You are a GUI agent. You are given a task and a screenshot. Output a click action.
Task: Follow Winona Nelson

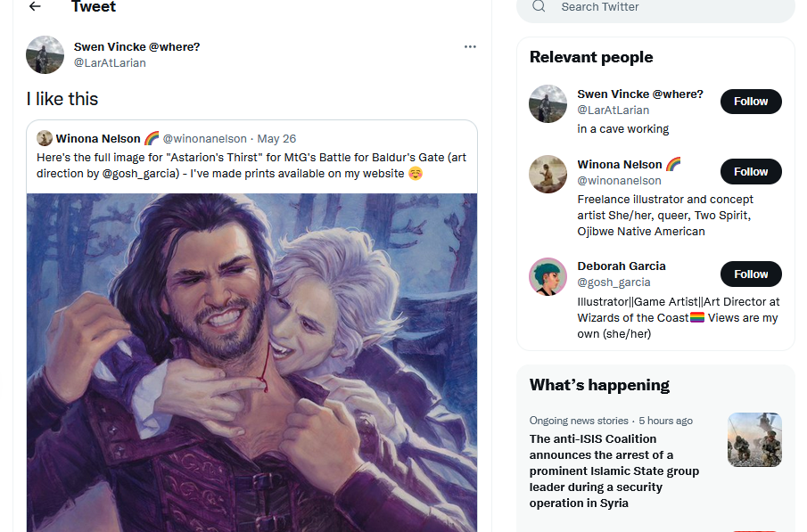(x=751, y=172)
